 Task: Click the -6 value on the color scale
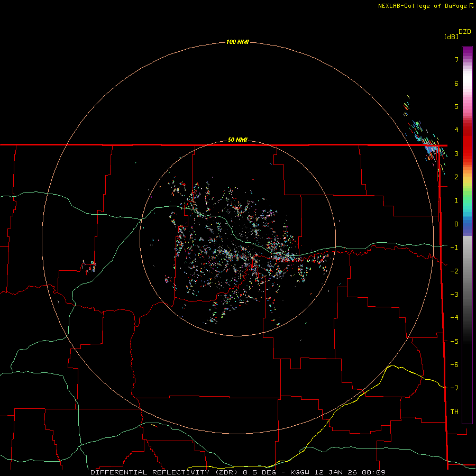(454, 365)
